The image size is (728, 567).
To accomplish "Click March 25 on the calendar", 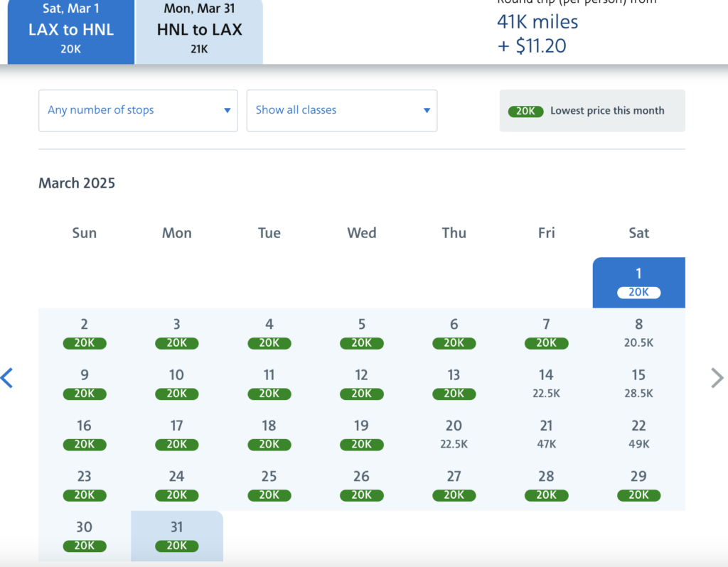I will tap(269, 485).
